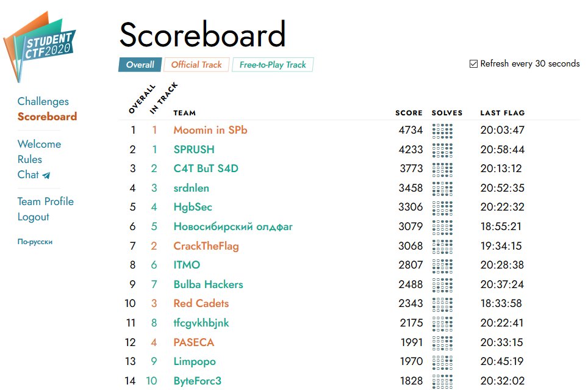Screen dimensions: 588x390
Task: Click CrackTheFlag solves dot grid
Action: [x=442, y=247]
